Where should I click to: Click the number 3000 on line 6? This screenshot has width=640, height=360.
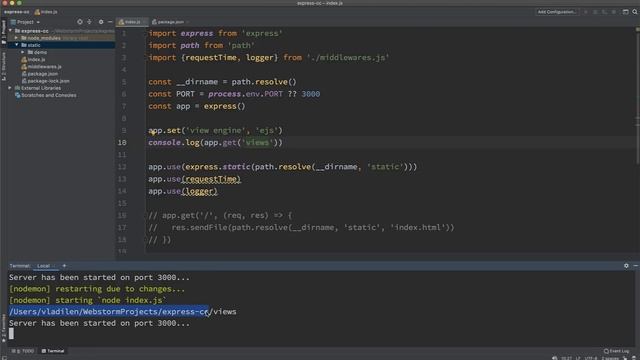click(x=311, y=94)
